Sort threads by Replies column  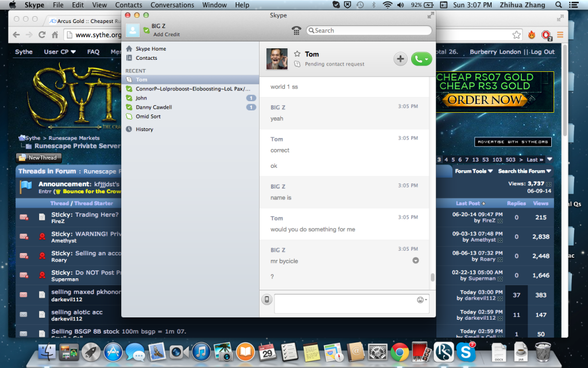(516, 203)
